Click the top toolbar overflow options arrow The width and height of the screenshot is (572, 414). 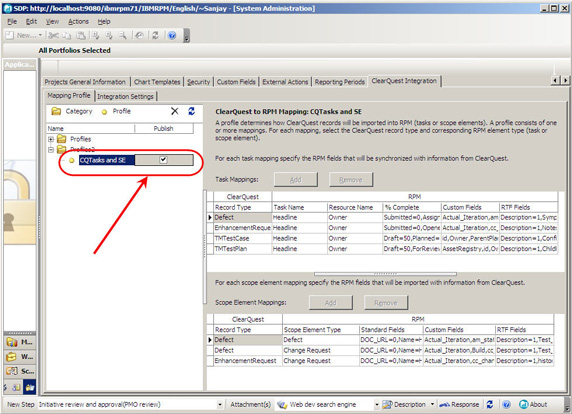(x=186, y=36)
